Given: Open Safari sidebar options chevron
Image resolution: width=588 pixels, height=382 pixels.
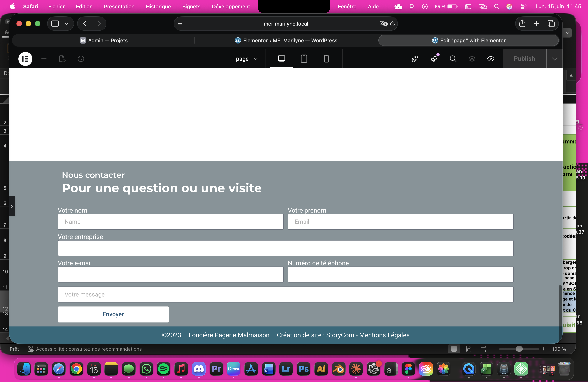Looking at the screenshot, I should (x=66, y=24).
